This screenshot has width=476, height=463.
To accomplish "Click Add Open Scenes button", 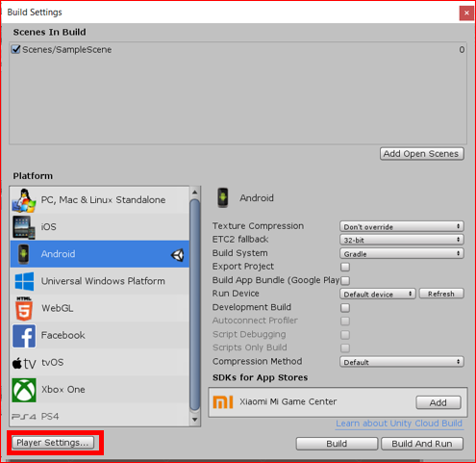I will coord(421,154).
